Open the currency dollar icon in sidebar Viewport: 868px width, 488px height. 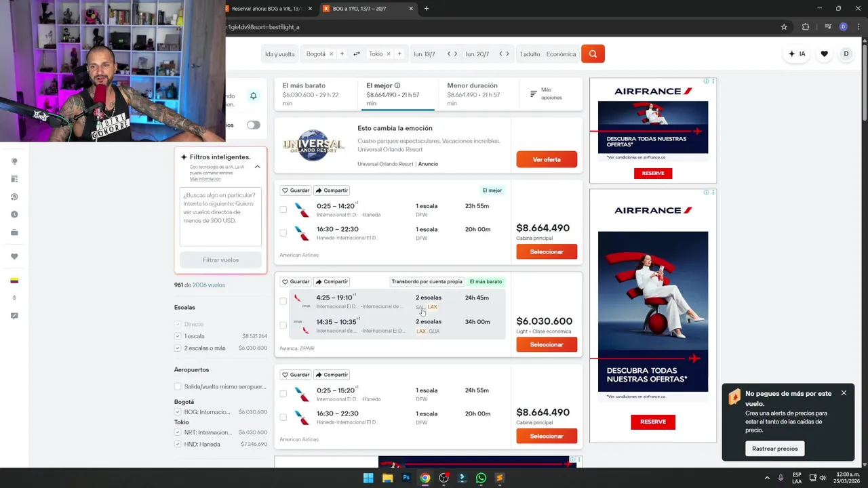click(14, 298)
